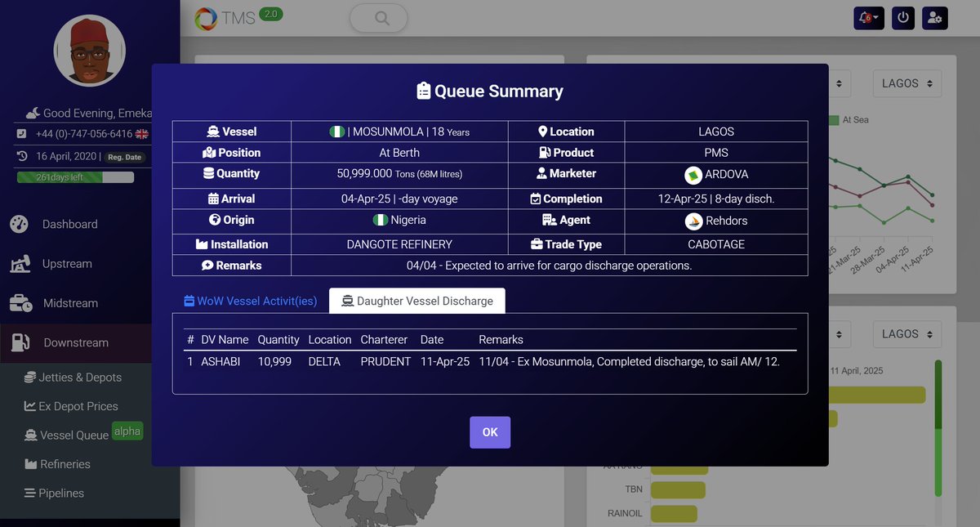Click the Pipelines bars icon
The image size is (980, 527).
point(30,494)
